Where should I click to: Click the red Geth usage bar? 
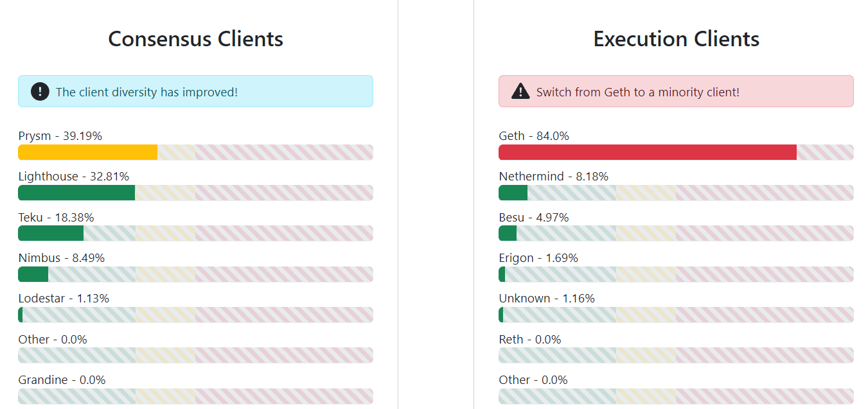[x=647, y=152]
